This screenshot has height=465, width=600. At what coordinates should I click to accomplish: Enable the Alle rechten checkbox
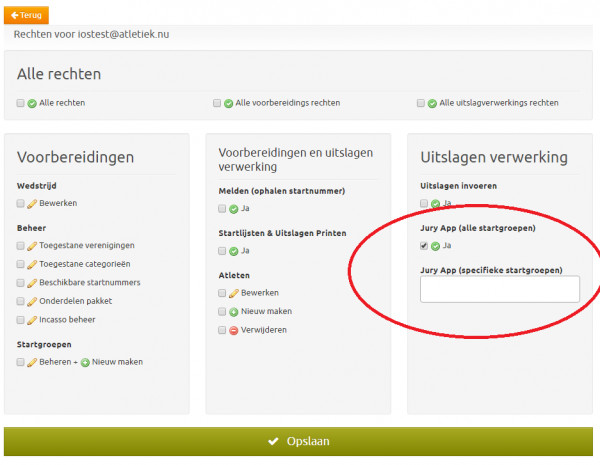pyautogui.click(x=20, y=103)
